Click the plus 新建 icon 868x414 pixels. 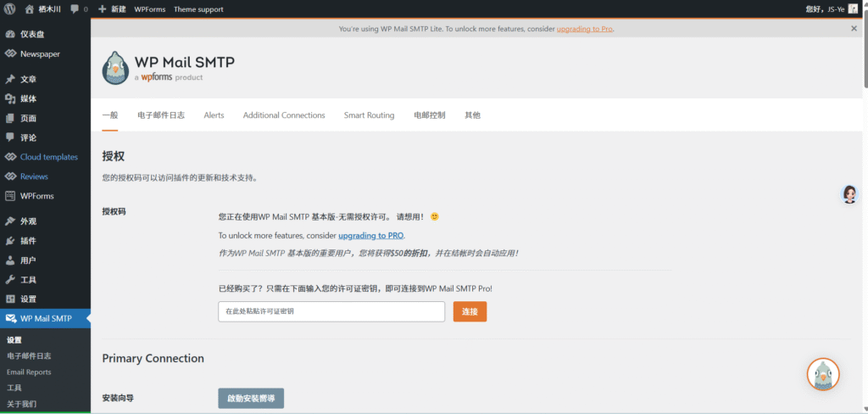point(102,8)
